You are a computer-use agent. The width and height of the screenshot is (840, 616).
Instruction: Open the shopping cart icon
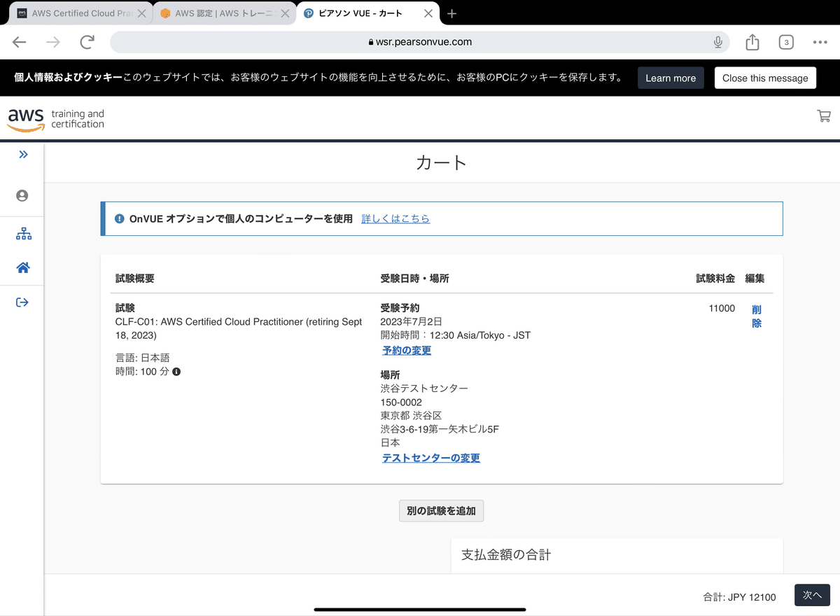click(x=824, y=116)
